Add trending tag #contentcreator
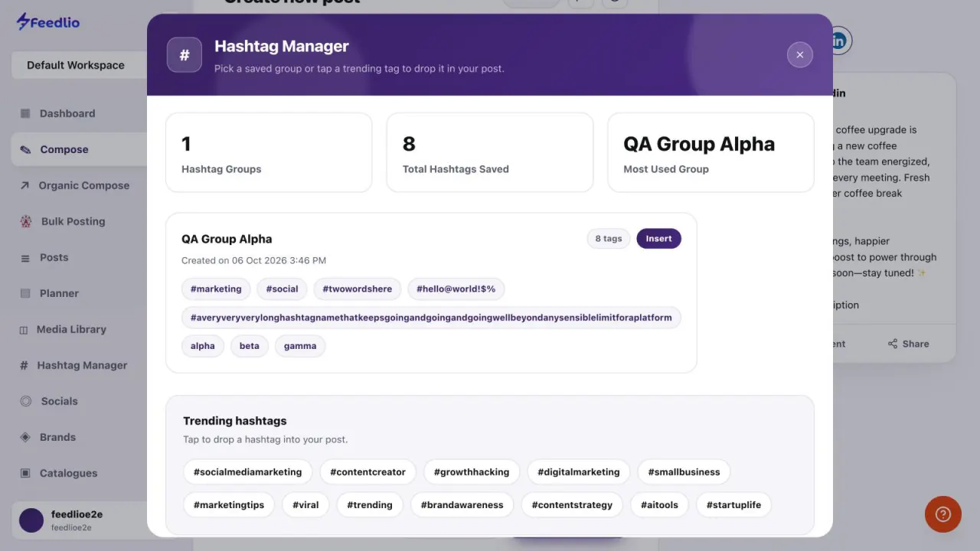This screenshot has width=980, height=551. click(x=368, y=472)
